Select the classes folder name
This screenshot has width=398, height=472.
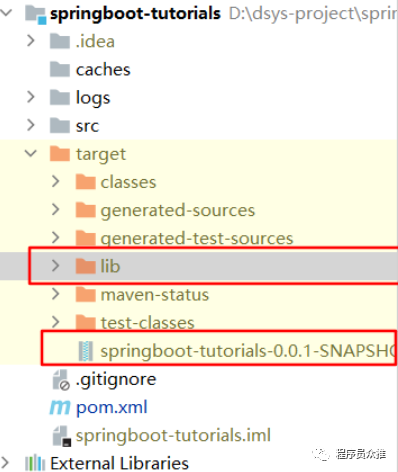[128, 182]
